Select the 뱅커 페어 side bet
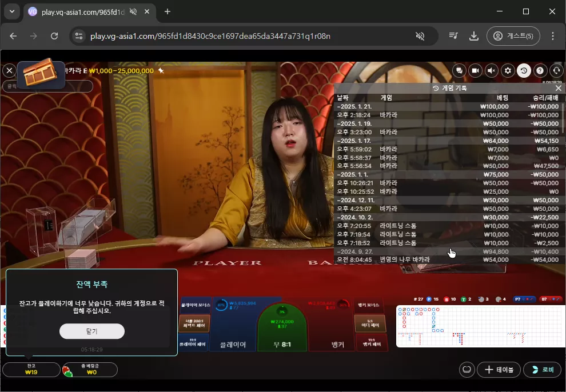The height and width of the screenshot is (392, 566). (x=372, y=342)
